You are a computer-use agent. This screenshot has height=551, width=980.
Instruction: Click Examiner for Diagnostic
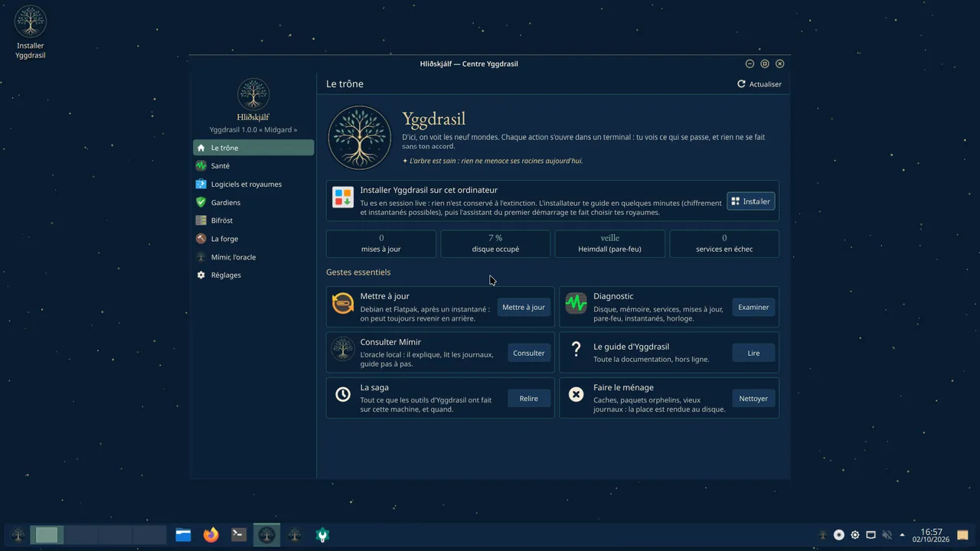[753, 307]
